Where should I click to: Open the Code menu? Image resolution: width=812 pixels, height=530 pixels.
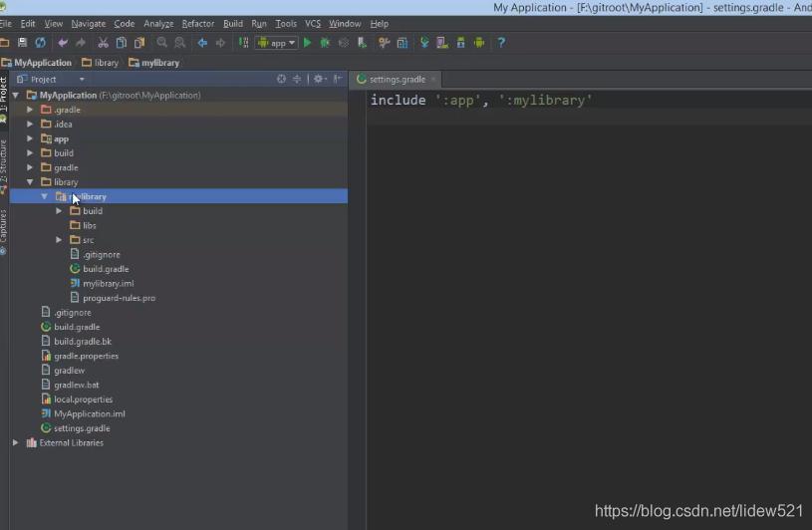pyautogui.click(x=125, y=24)
